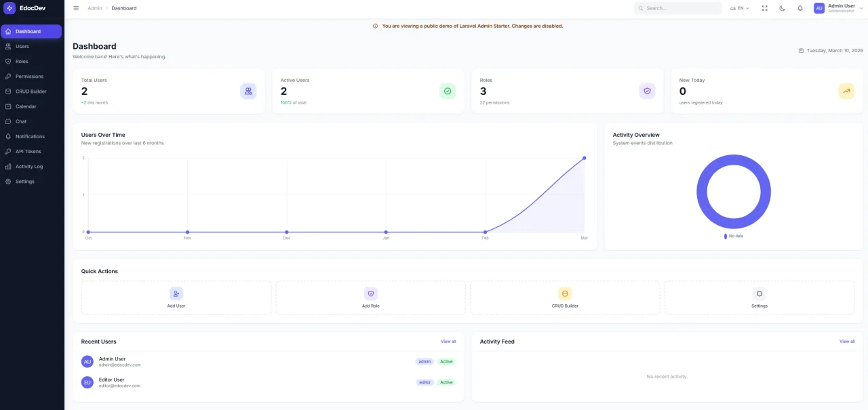Click the API Tokens key sidebar icon
The image size is (868, 410).
point(8,151)
